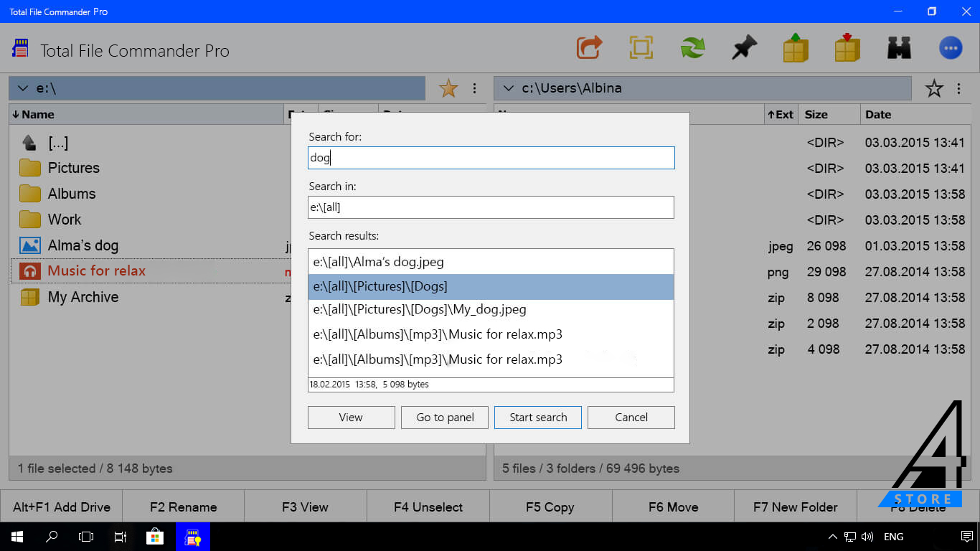This screenshot has width=980, height=551.
Task: Click the View button in search dialog
Action: click(351, 418)
